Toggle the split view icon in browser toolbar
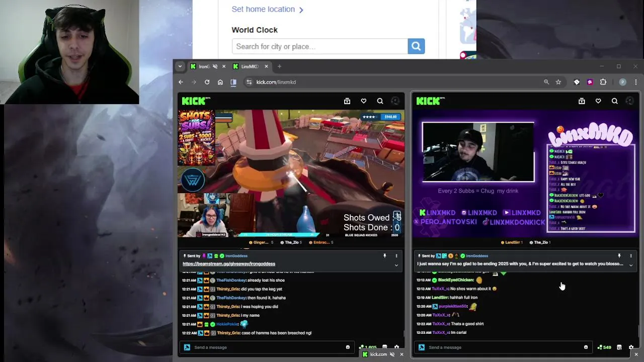Screen dimensions: 644x362 pos(233,82)
